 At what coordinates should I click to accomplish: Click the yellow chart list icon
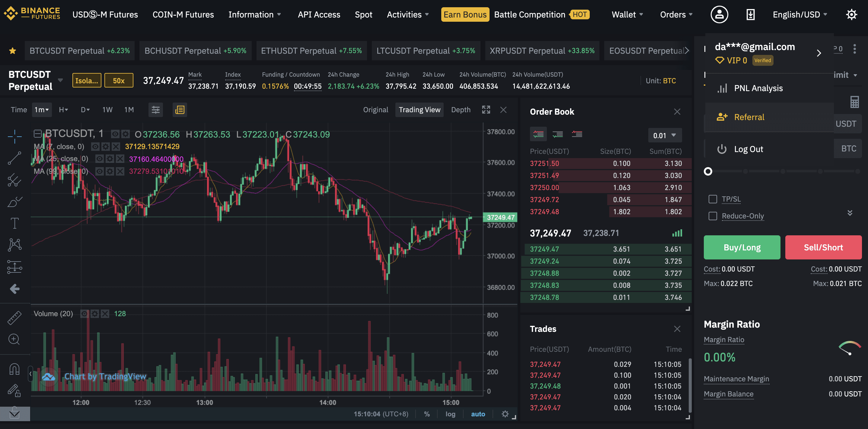tap(180, 110)
